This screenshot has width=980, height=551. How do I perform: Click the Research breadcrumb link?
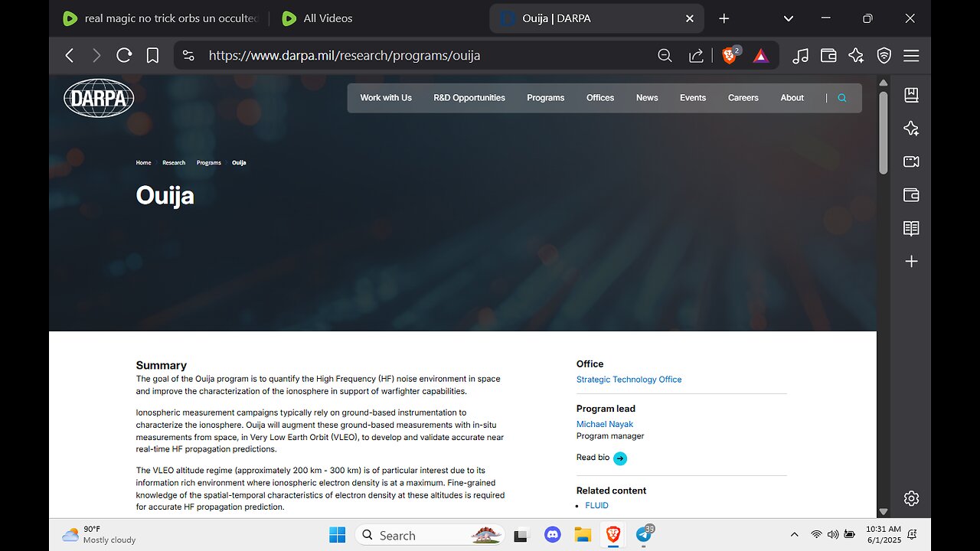pos(174,163)
